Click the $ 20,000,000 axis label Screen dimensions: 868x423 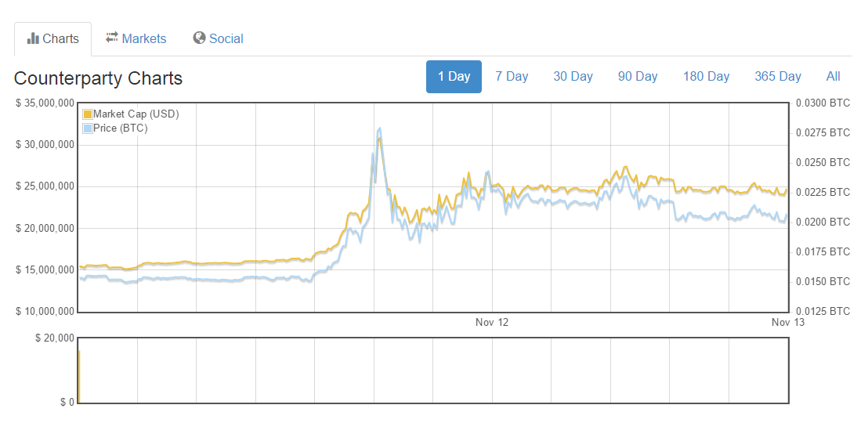(x=45, y=228)
